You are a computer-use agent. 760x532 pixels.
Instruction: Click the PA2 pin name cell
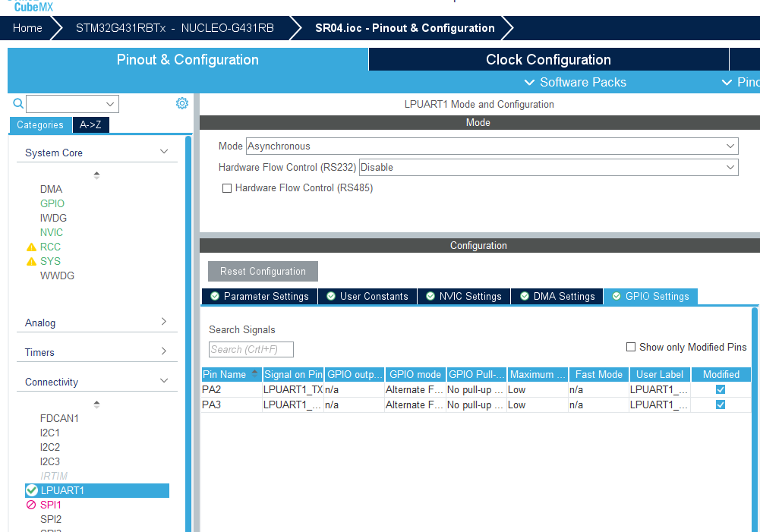point(232,389)
